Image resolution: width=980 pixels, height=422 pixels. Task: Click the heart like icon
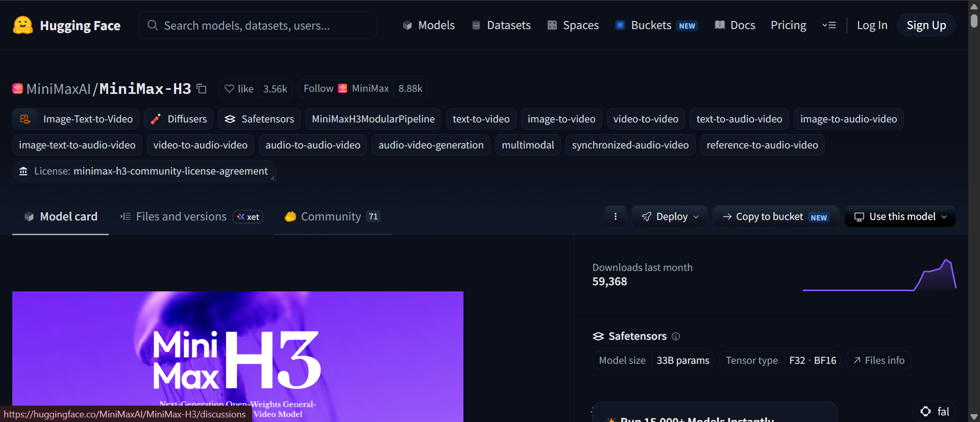[230, 89]
